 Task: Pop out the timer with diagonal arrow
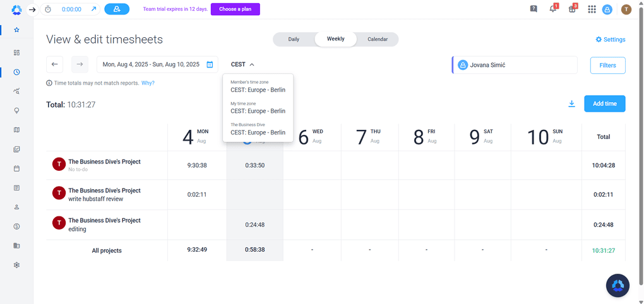tap(93, 9)
